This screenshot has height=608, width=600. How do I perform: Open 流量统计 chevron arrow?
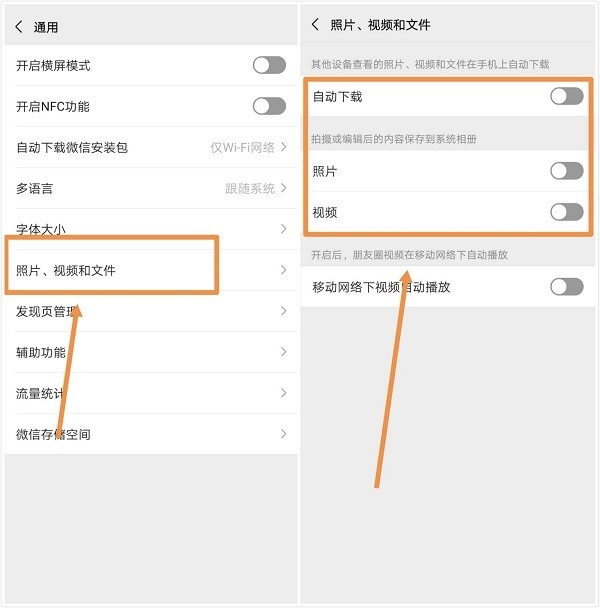(284, 393)
